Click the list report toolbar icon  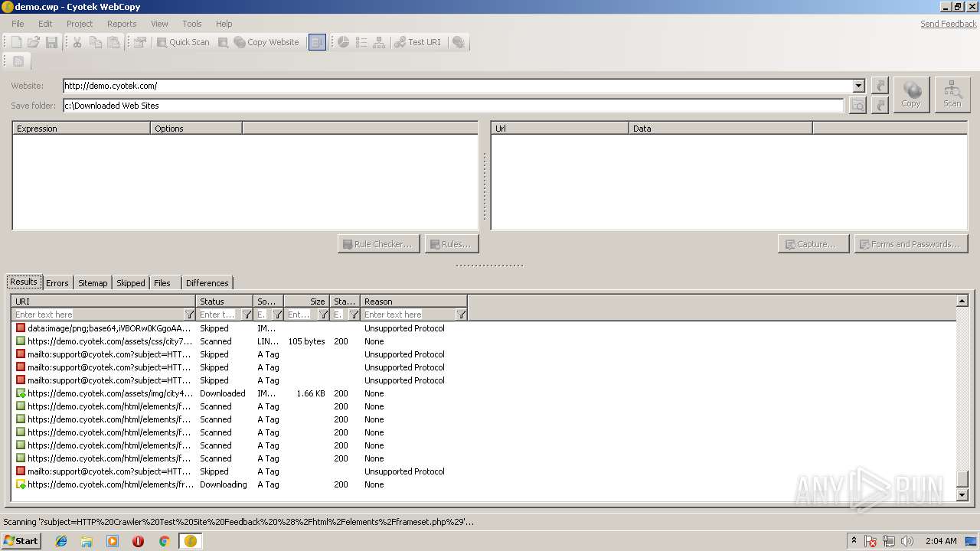[x=361, y=43]
